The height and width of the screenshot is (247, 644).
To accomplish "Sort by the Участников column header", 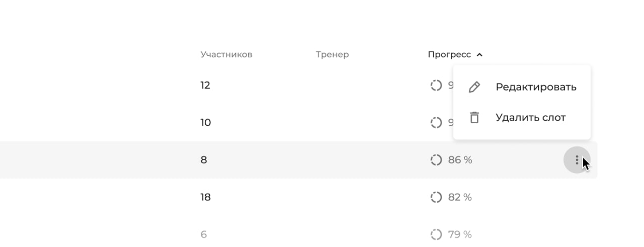I will click(226, 54).
